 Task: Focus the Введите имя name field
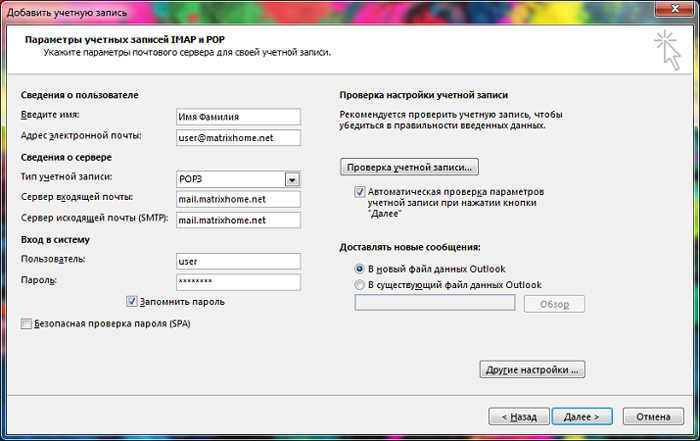pos(238,117)
